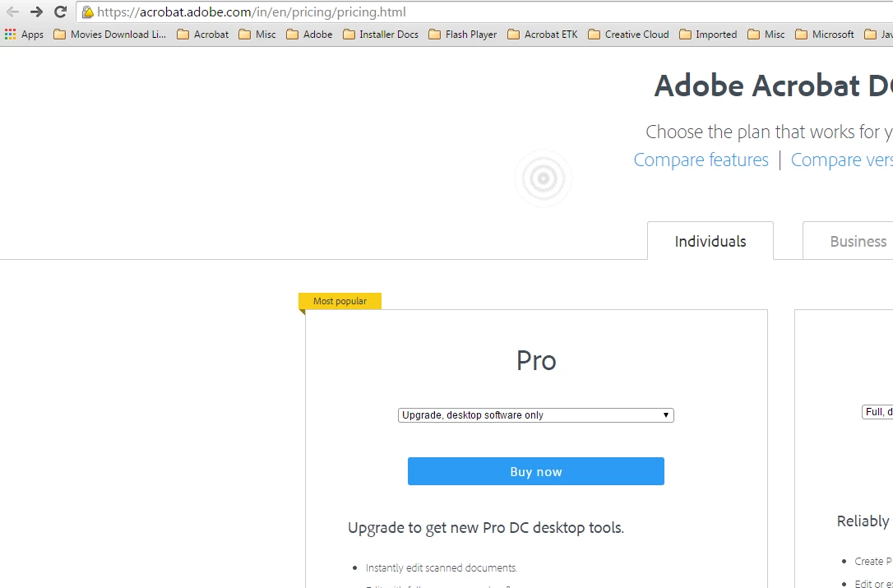
Task: Click the 'Adobe Acrobat' page title
Action: [757, 86]
